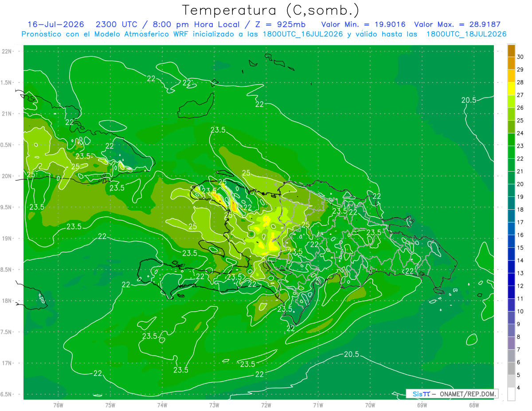This screenshot has height=411, width=532.
Task: Click the 75W longitude axis label
Action: click(110, 405)
